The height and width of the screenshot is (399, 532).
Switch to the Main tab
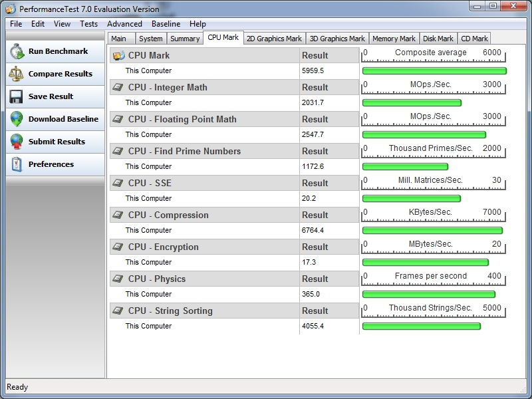(122, 39)
